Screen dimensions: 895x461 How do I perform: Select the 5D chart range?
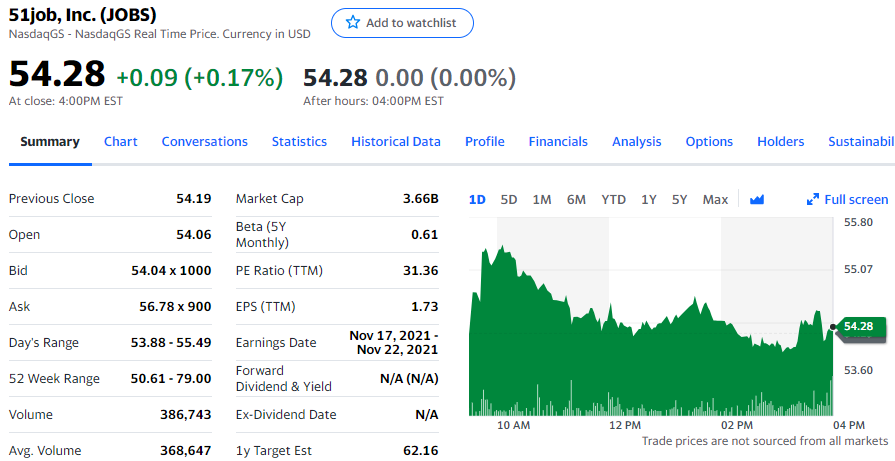coord(509,200)
